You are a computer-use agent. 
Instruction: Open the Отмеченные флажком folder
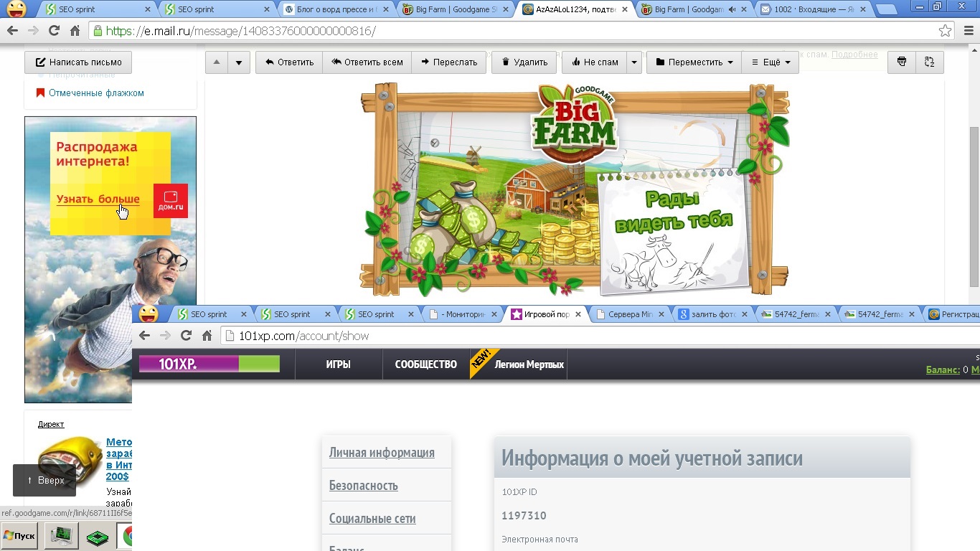96,93
